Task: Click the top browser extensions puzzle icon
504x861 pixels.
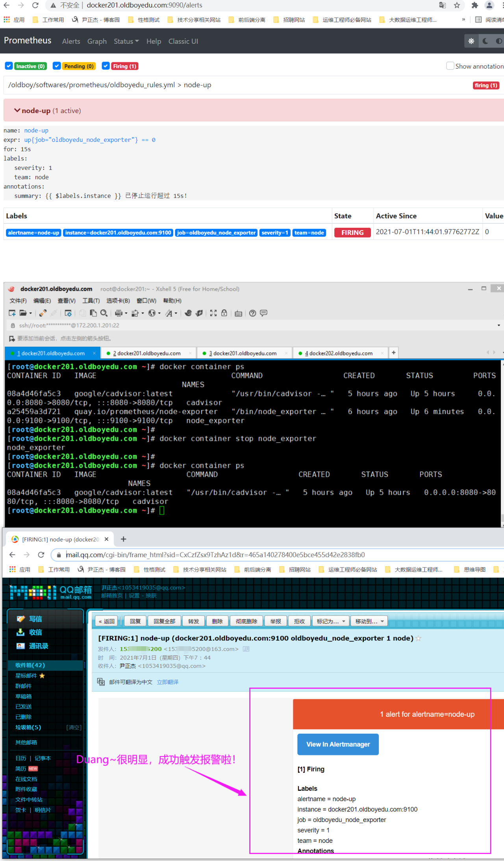Action: click(x=475, y=5)
